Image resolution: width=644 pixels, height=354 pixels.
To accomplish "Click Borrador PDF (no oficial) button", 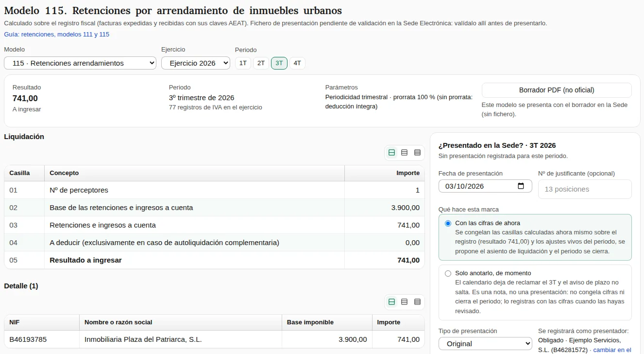I will point(557,90).
